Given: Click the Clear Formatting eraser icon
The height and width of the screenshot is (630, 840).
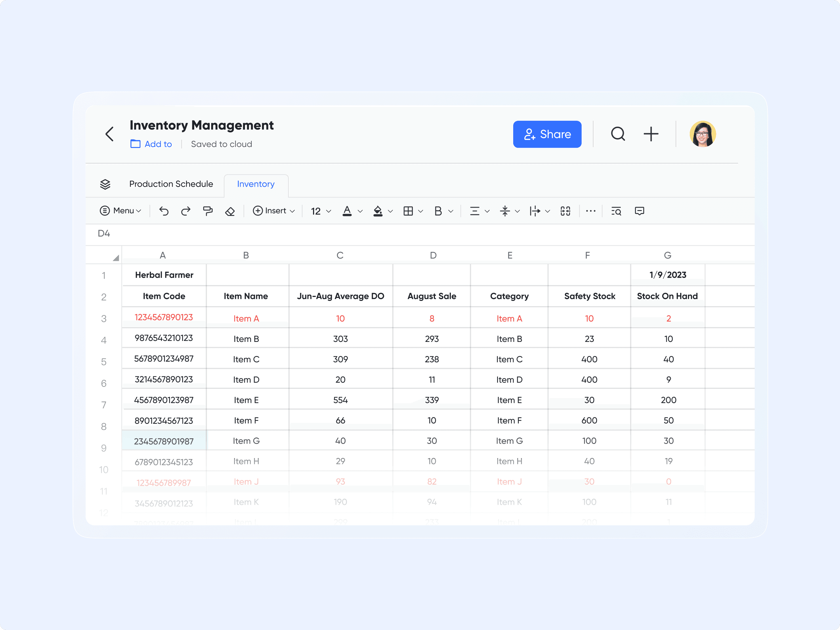Looking at the screenshot, I should click(x=230, y=211).
